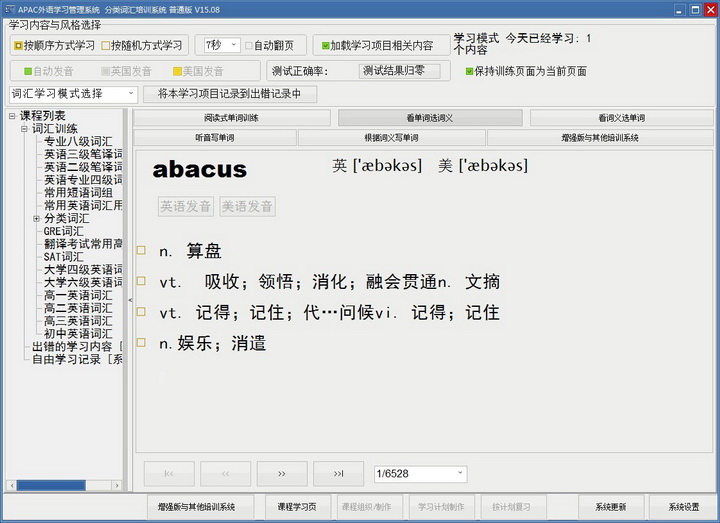Open 自由学习记录 tree item
This screenshot has height=523, width=720.
(77, 360)
